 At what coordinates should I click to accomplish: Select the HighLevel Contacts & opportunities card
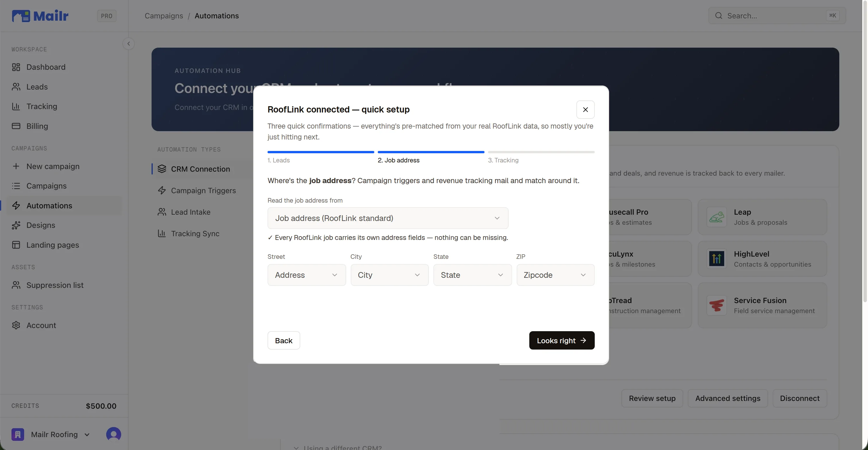(x=762, y=259)
